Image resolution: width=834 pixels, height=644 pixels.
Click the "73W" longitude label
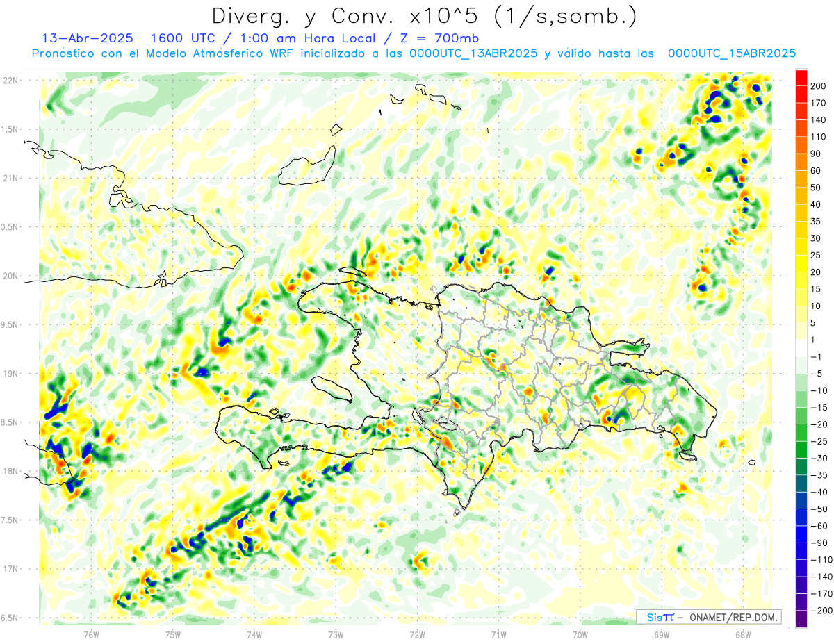(x=336, y=634)
